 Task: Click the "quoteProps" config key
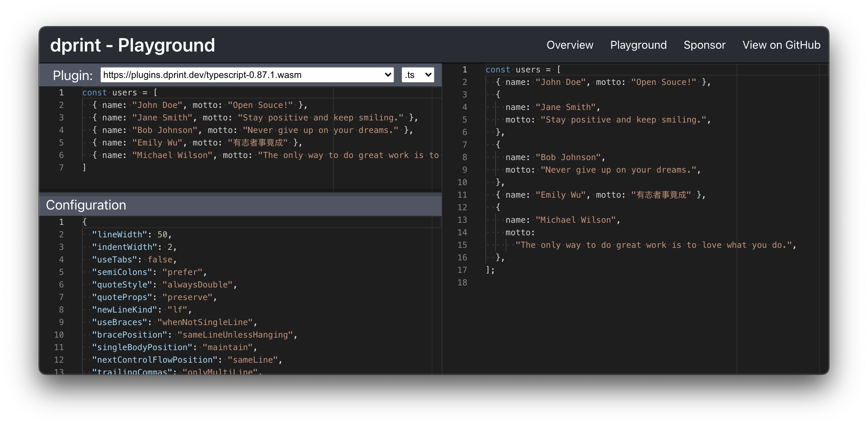(122, 297)
